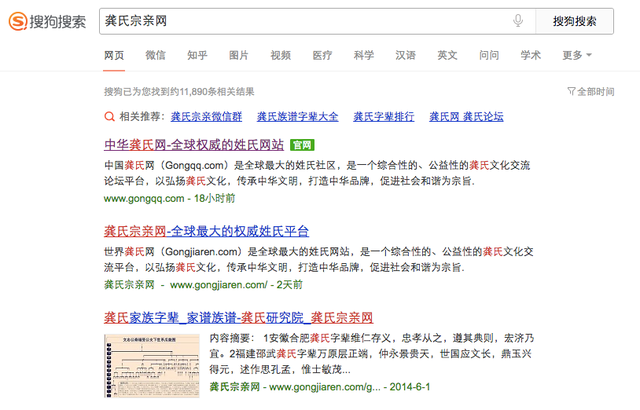The height and width of the screenshot is (410, 640).
Task: Open the family tree chart thumbnail
Action: (x=151, y=366)
